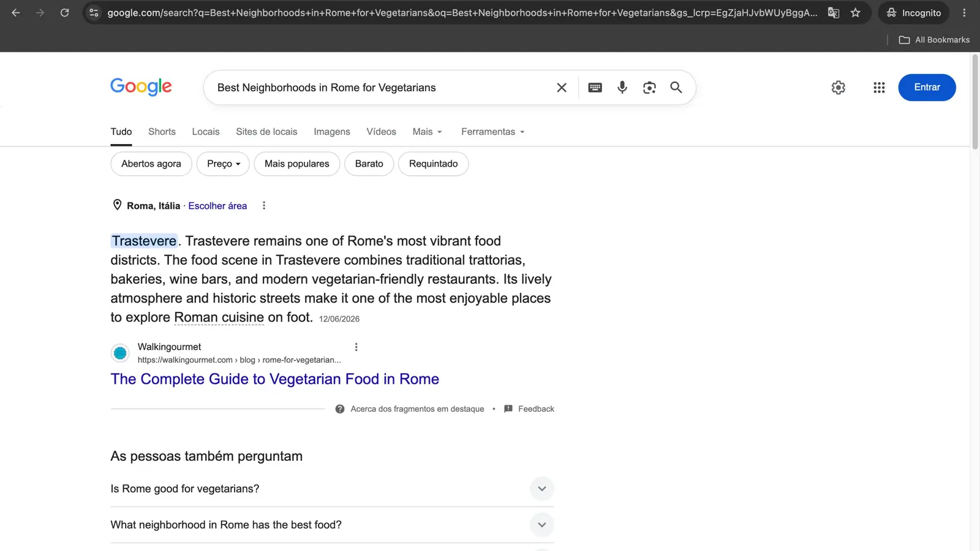Open the Preço filter dropdown
Screen dimensions: 980x551
point(223,164)
